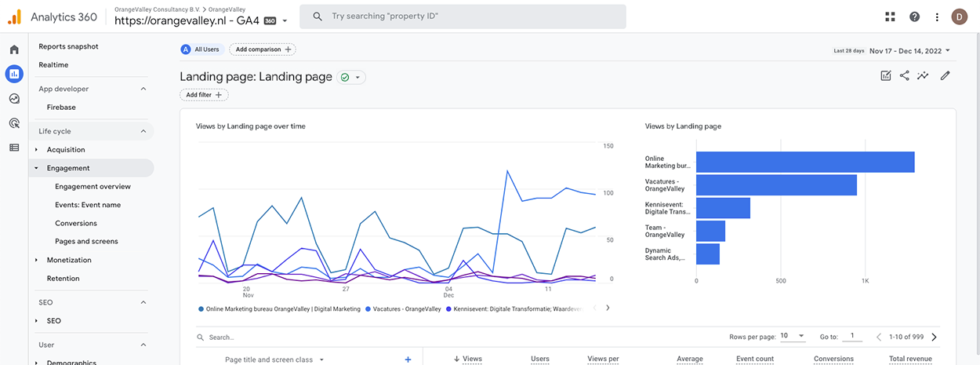Screen dimensions: 980x365
Task: Open the three-dot more options menu
Action: 937,16
